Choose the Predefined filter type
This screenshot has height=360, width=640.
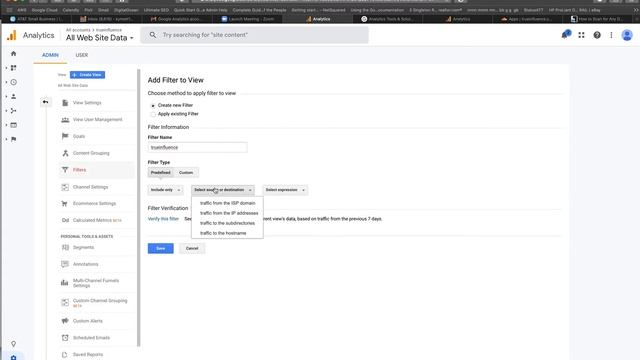pyautogui.click(x=160, y=173)
